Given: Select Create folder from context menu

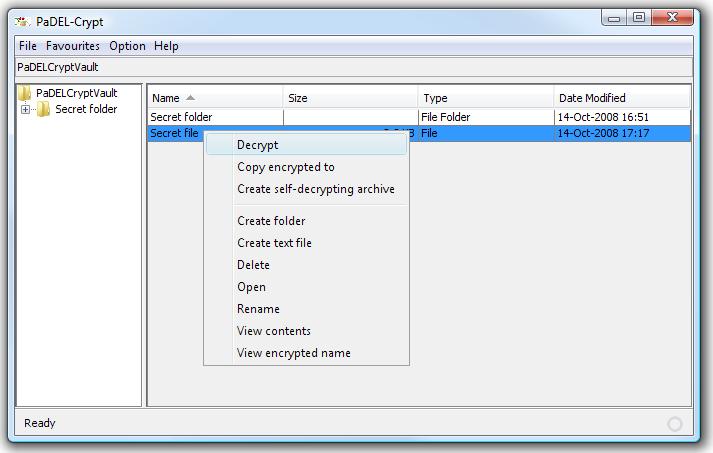Looking at the screenshot, I should [x=271, y=221].
